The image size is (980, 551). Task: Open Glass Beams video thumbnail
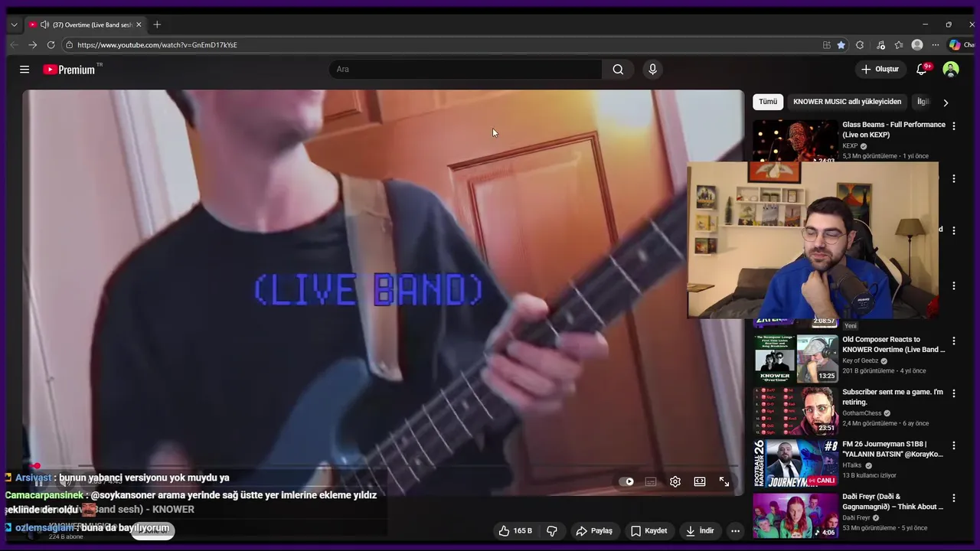[x=795, y=141]
